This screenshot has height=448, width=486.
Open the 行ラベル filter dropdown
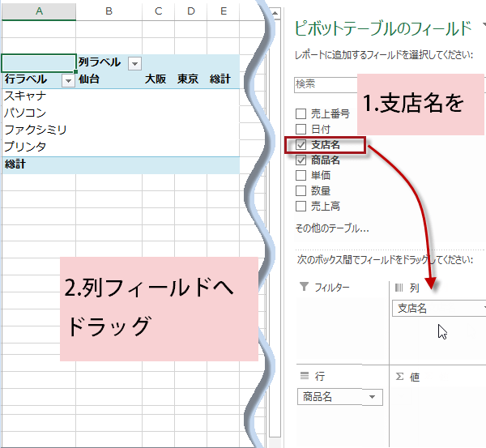click(68, 80)
